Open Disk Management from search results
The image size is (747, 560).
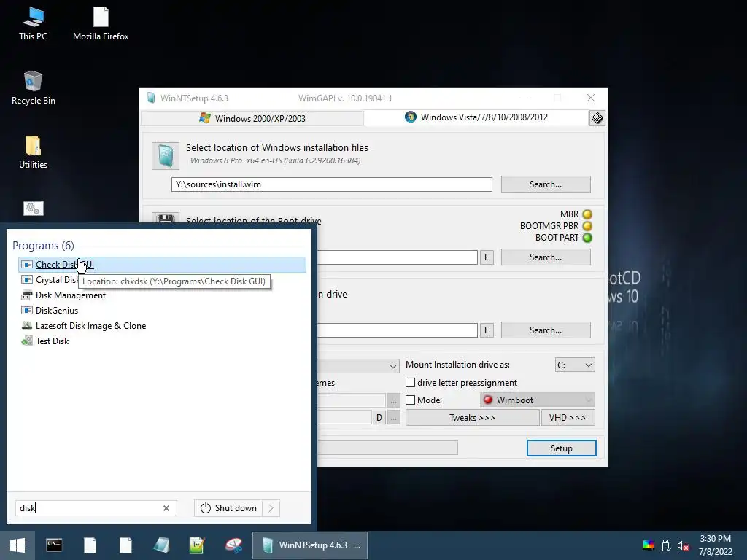coord(71,295)
